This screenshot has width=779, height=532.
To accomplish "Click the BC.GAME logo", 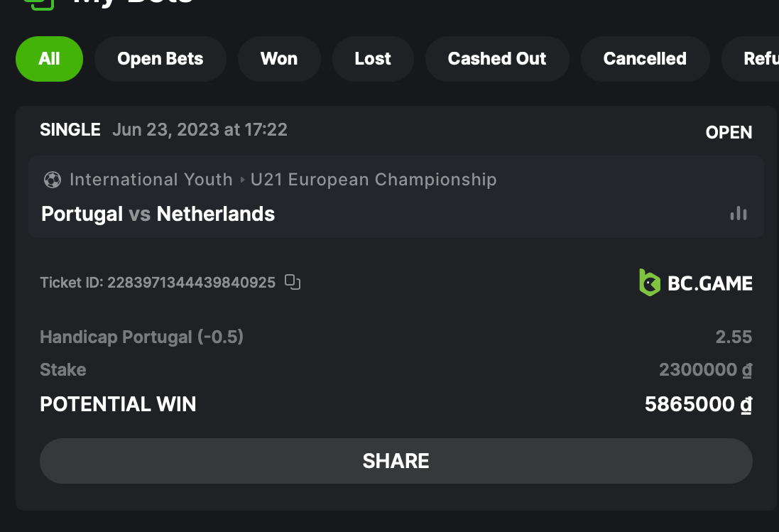I will tap(695, 283).
